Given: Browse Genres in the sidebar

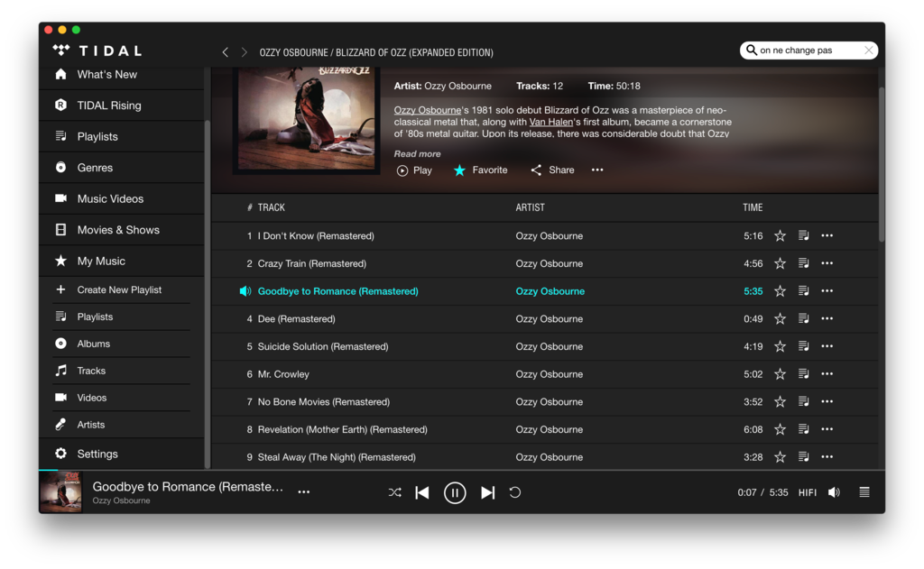Looking at the screenshot, I should point(122,168).
